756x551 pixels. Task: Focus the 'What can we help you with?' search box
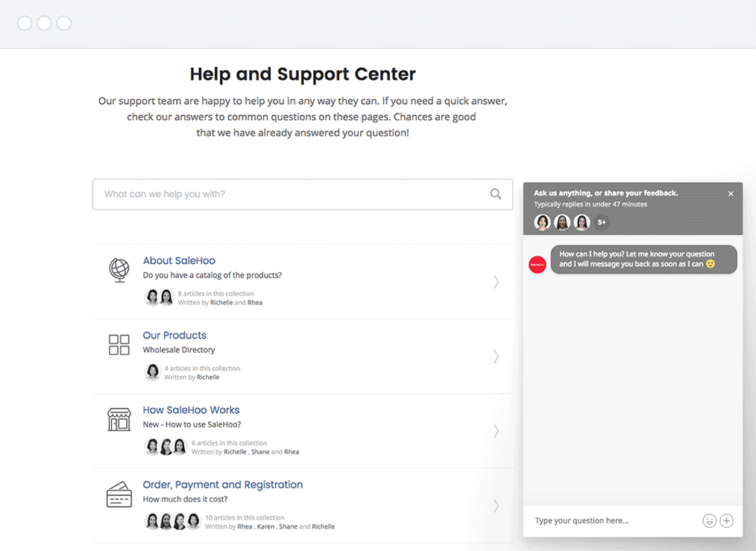[x=291, y=194]
